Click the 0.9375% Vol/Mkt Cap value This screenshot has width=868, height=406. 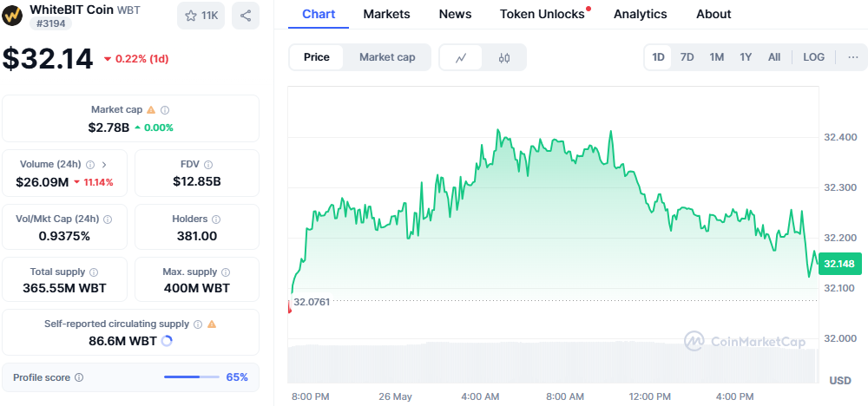click(x=64, y=236)
